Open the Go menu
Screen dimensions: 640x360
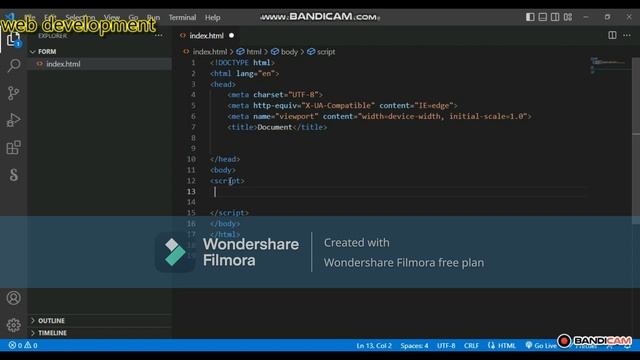click(133, 17)
